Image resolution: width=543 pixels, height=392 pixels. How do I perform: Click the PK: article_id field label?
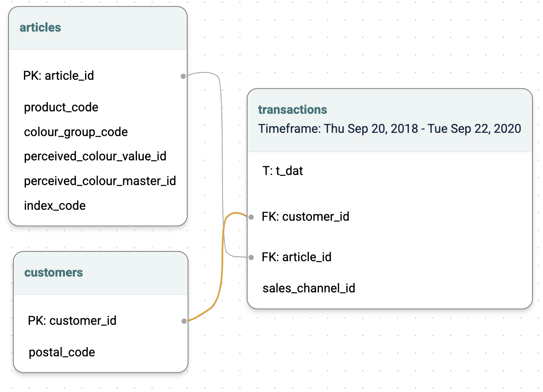coord(59,76)
